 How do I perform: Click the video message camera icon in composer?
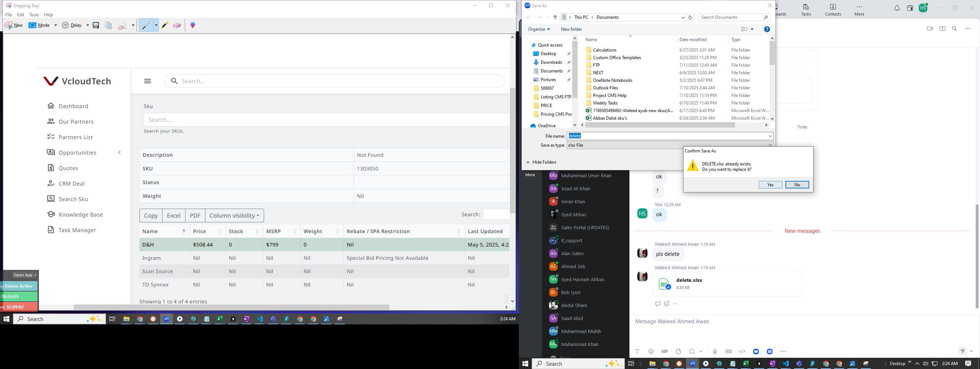tap(729, 351)
